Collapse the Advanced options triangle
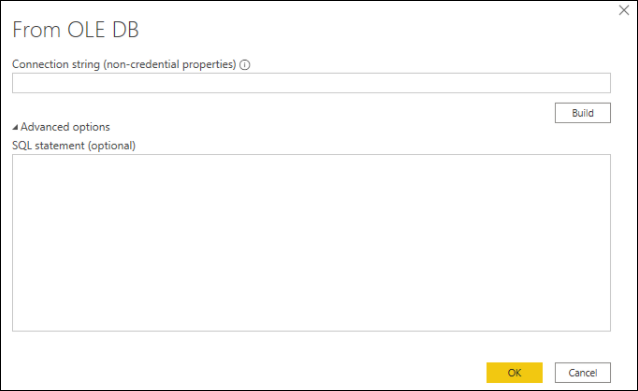This screenshot has height=391, width=638. pos(15,127)
